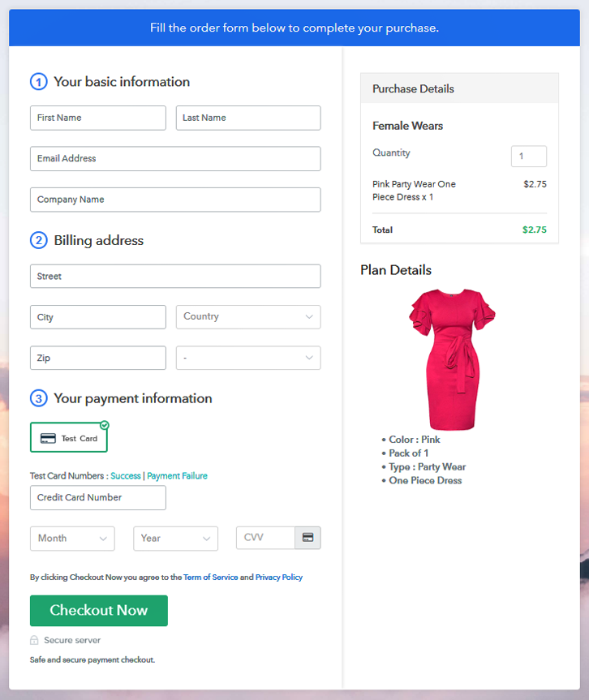Screen dimensions: 589x700
Task: Open the expiry Year dropdown
Action: (x=175, y=539)
